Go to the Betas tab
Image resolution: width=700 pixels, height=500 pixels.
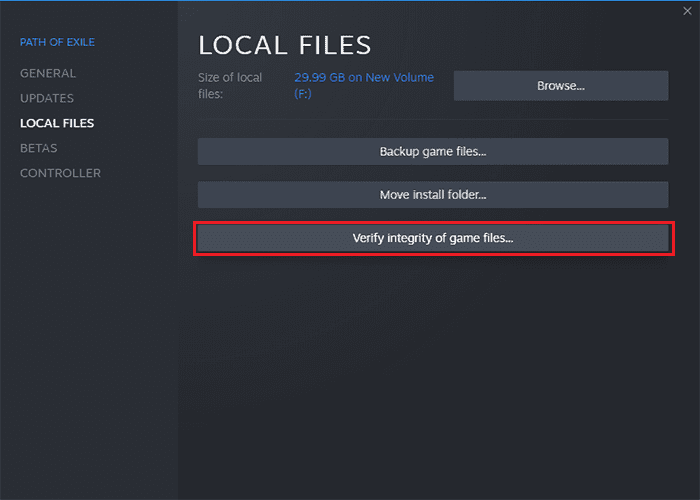pos(38,148)
